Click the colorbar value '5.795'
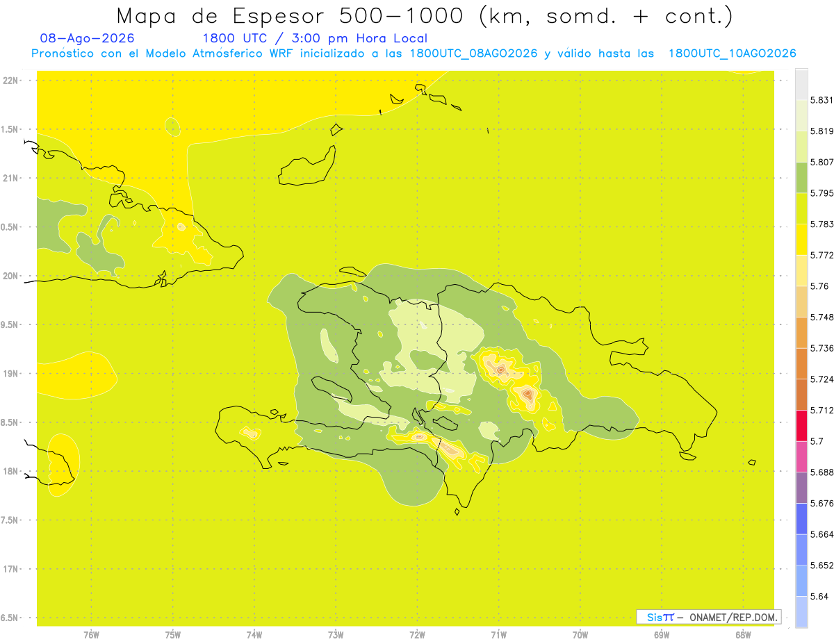834x644 pixels. tap(822, 193)
